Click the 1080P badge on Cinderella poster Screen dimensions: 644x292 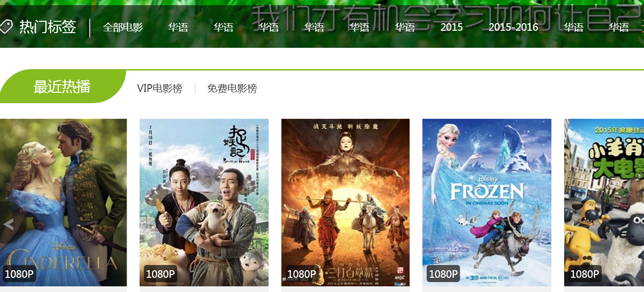pos(19,274)
